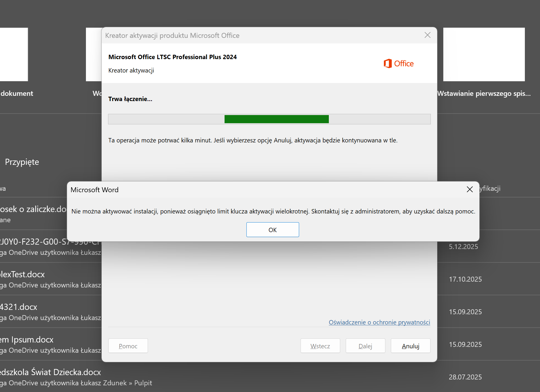Click Wstawianie pierwszego spis... template label
The image size is (540, 392).
pyautogui.click(x=484, y=93)
